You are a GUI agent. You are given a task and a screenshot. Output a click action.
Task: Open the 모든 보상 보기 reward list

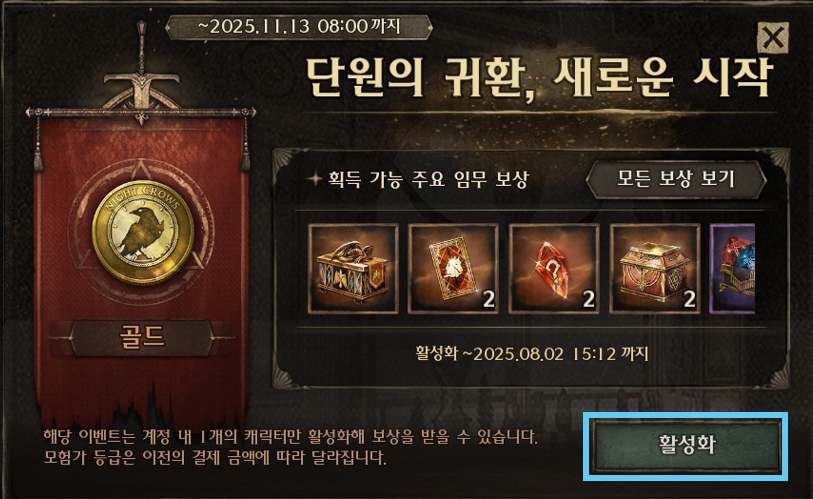676,179
